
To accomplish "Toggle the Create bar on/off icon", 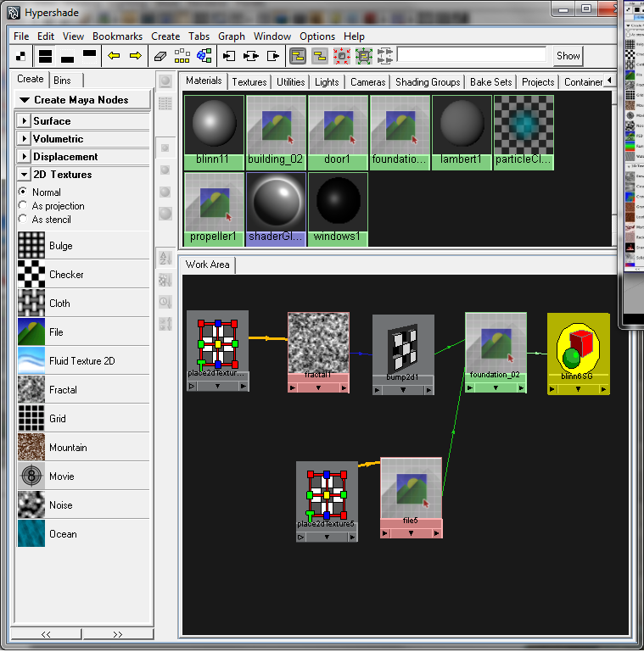I will click(20, 56).
